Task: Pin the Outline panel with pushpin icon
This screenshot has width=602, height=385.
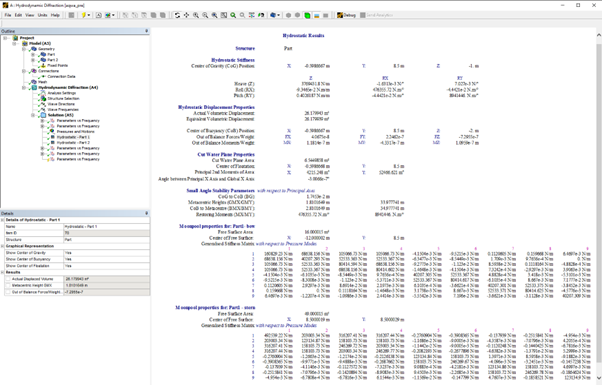Action: point(146,31)
